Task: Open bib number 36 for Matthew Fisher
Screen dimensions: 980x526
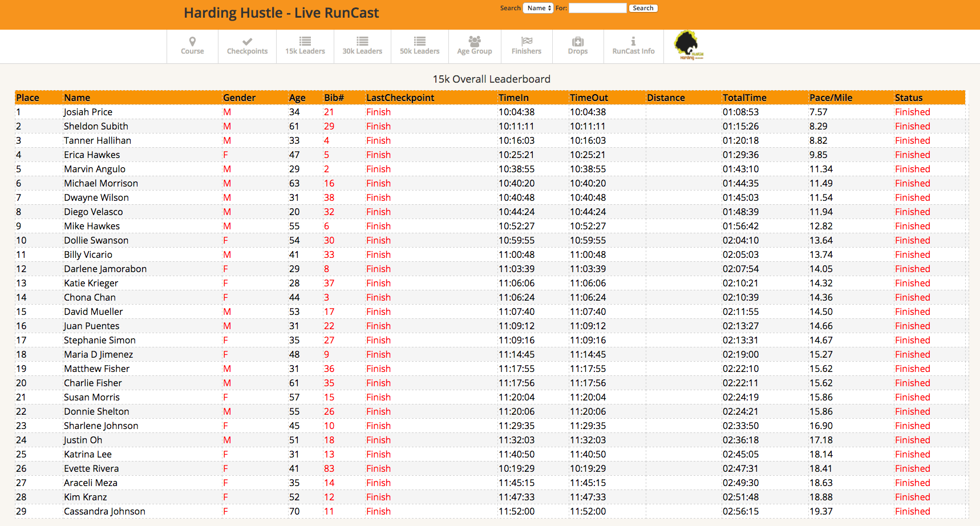Action: [329, 369]
